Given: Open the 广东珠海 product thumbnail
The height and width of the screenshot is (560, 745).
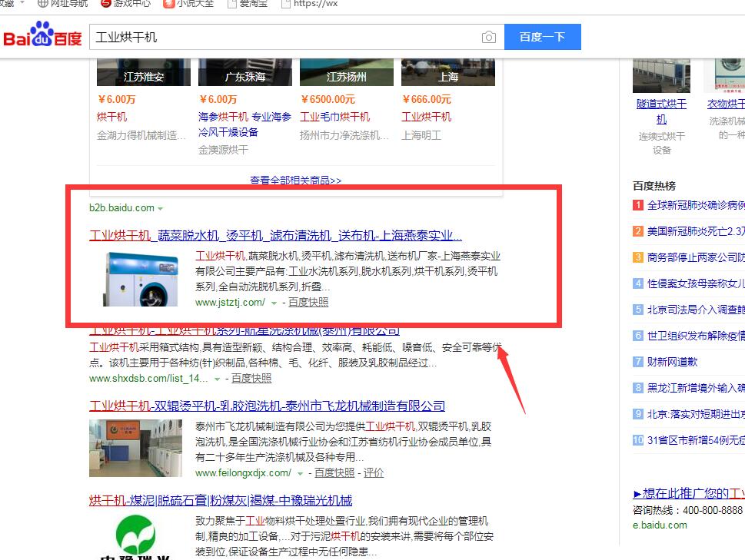Looking at the screenshot, I should click(x=245, y=72).
